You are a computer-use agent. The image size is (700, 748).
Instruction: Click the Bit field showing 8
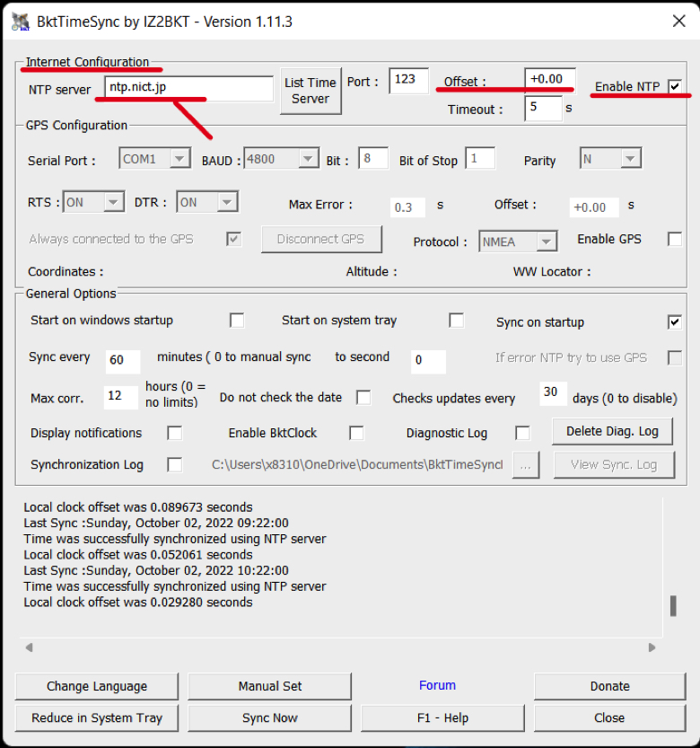click(373, 158)
